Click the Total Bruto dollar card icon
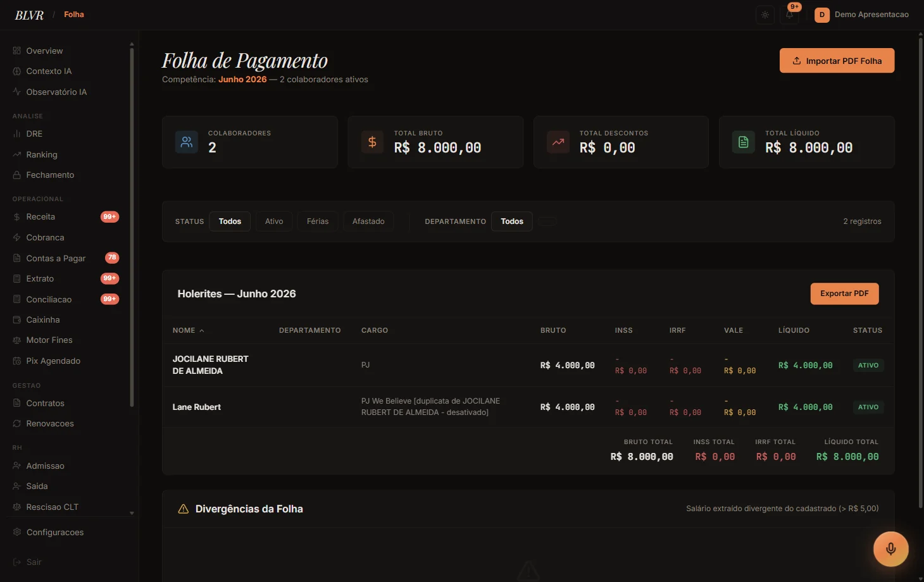This screenshot has height=582, width=924. (x=372, y=142)
